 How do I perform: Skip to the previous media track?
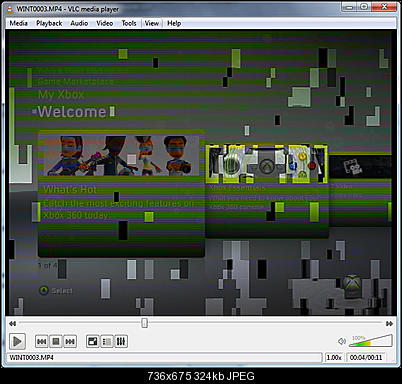(42, 341)
